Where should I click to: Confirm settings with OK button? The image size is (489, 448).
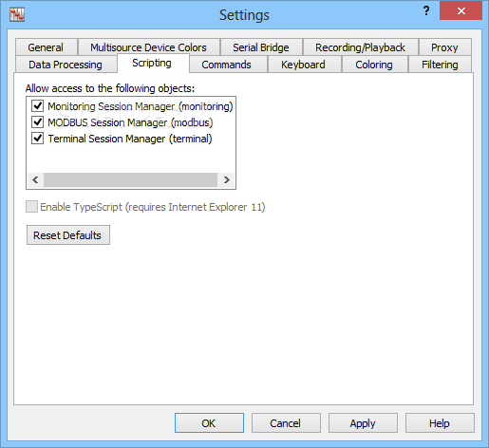coord(209,423)
